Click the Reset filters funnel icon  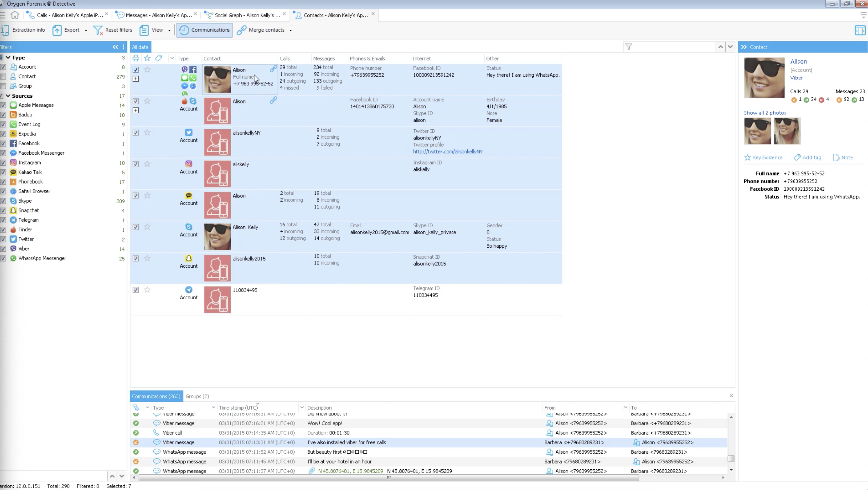pyautogui.click(x=98, y=30)
